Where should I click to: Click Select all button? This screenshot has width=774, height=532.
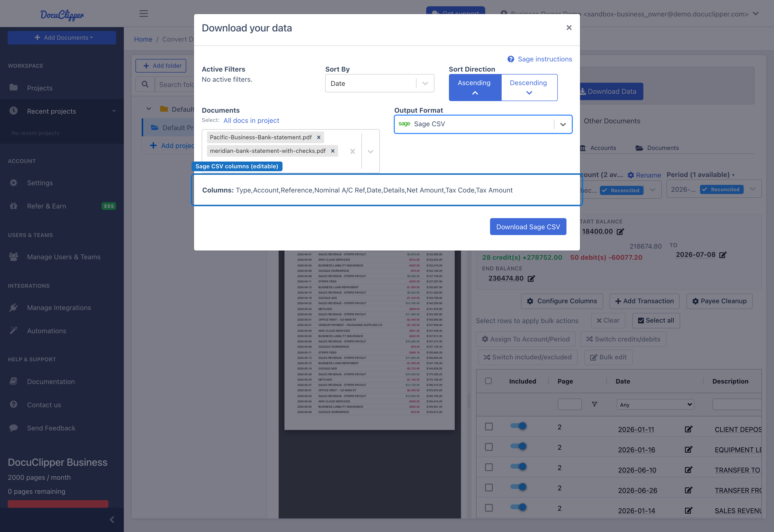[x=656, y=320]
